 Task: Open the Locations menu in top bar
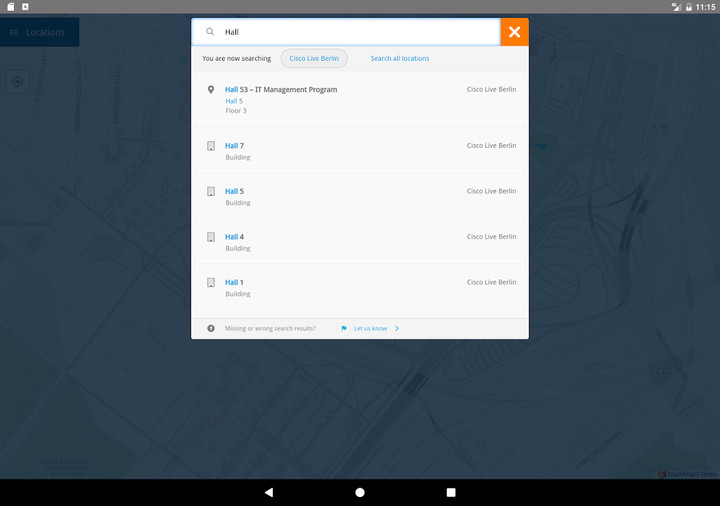point(38,32)
